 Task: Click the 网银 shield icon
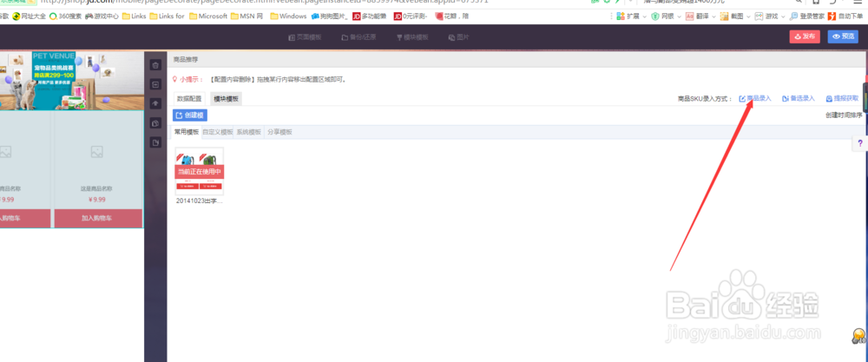(655, 16)
